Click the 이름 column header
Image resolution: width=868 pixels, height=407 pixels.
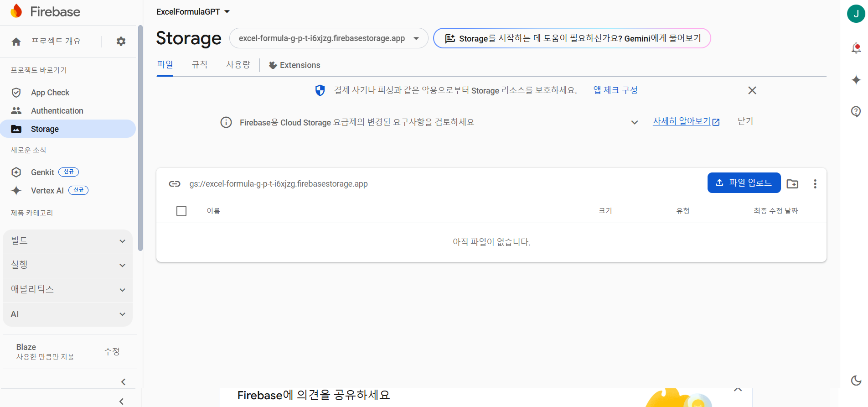[213, 211]
